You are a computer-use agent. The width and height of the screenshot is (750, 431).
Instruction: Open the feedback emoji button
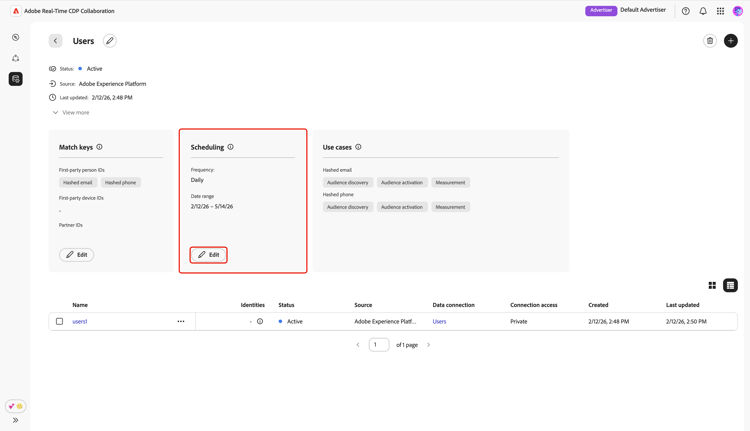[x=16, y=406]
